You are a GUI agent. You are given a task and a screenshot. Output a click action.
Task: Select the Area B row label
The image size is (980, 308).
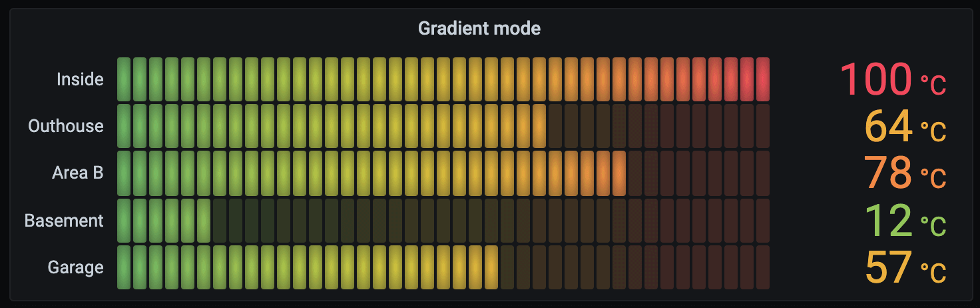point(78,173)
